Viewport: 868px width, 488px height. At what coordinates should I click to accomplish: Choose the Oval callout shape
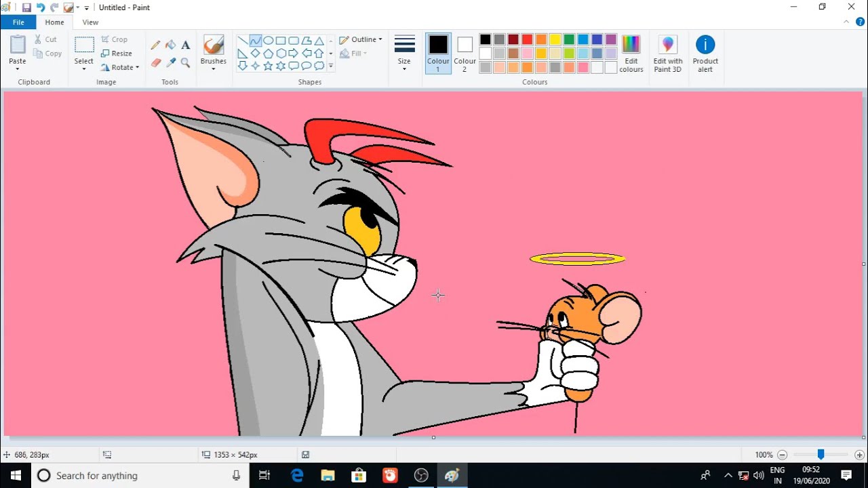pos(306,66)
